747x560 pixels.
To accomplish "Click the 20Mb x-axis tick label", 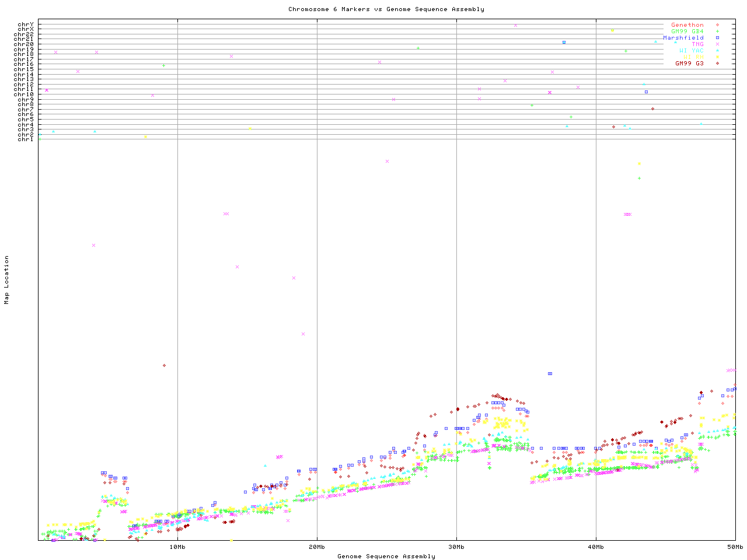I will tap(317, 547).
